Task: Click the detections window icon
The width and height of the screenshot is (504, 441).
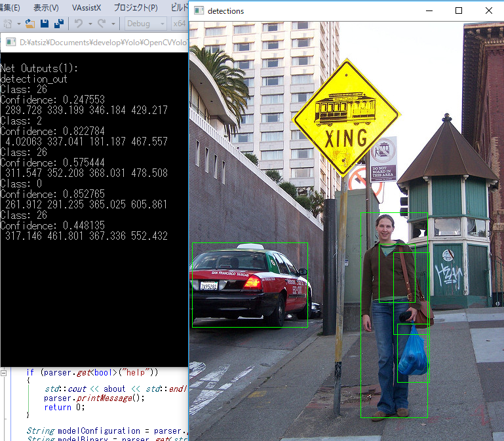Action: pos(199,10)
